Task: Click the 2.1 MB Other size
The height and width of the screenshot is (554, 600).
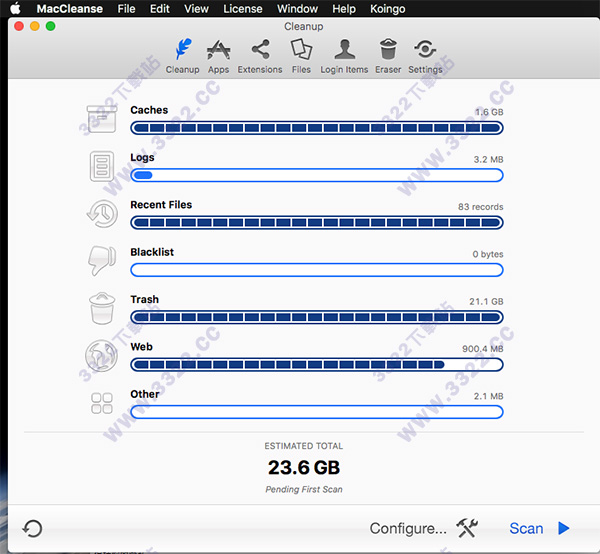Action: pos(489,396)
